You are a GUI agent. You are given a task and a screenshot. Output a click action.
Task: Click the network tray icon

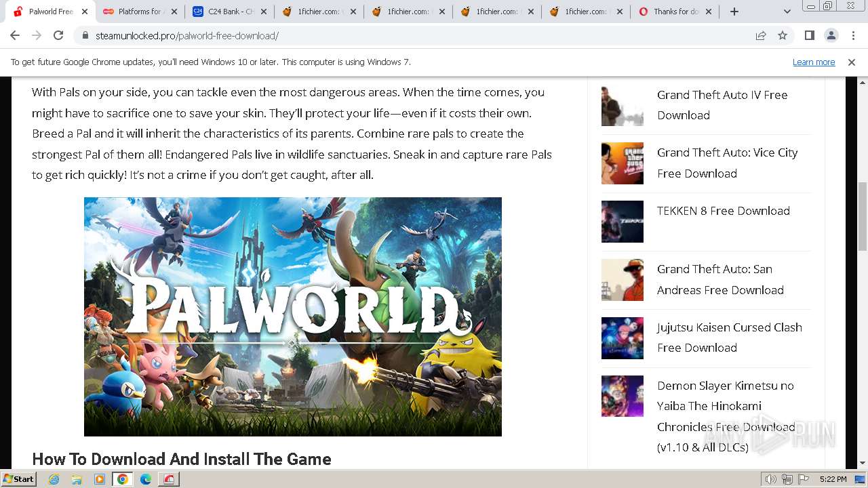[x=787, y=479]
